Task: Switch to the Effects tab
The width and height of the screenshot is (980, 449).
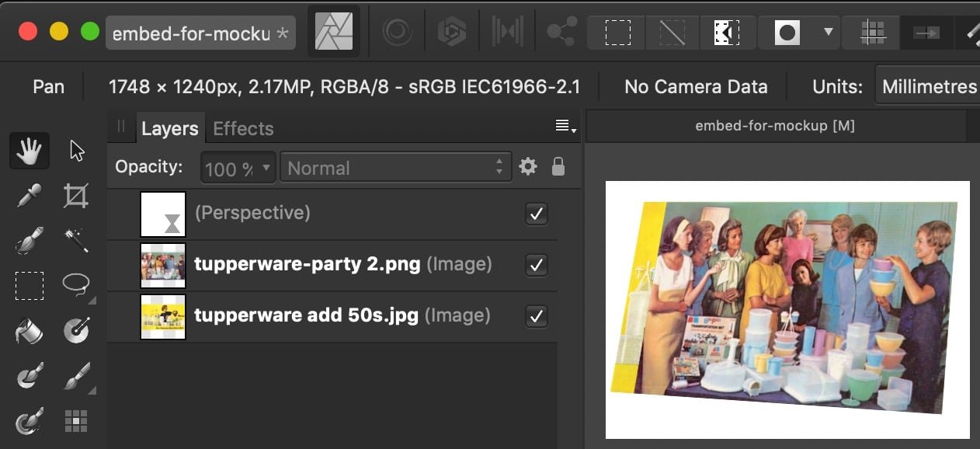Action: pyautogui.click(x=243, y=129)
